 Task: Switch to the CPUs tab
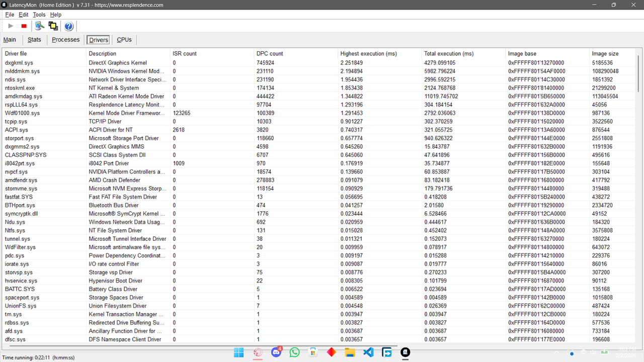(124, 40)
